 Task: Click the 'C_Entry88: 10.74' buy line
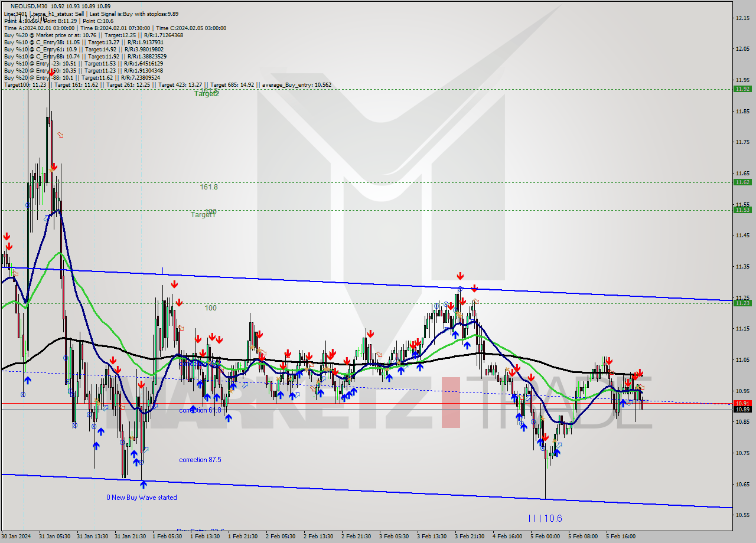(84, 56)
